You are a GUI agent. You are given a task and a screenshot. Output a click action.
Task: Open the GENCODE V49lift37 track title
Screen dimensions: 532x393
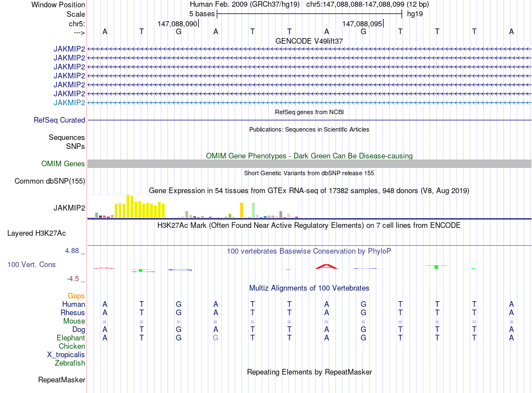tap(309, 41)
